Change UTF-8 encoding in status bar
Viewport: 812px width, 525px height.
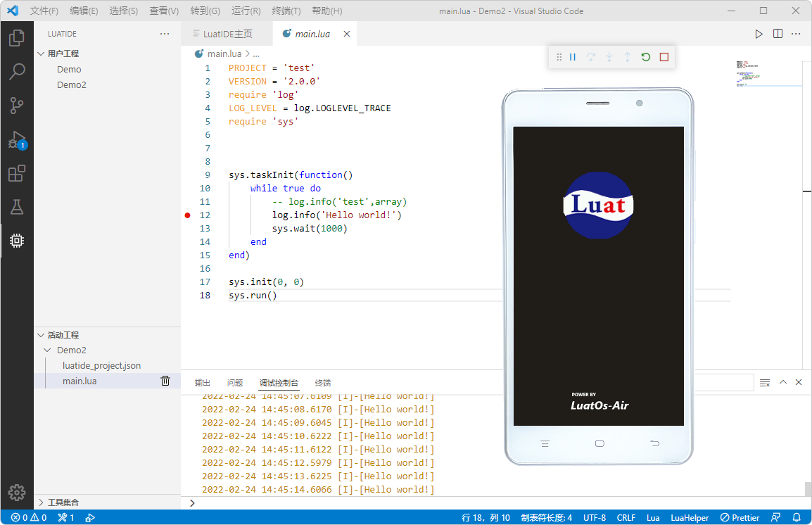[595, 517]
